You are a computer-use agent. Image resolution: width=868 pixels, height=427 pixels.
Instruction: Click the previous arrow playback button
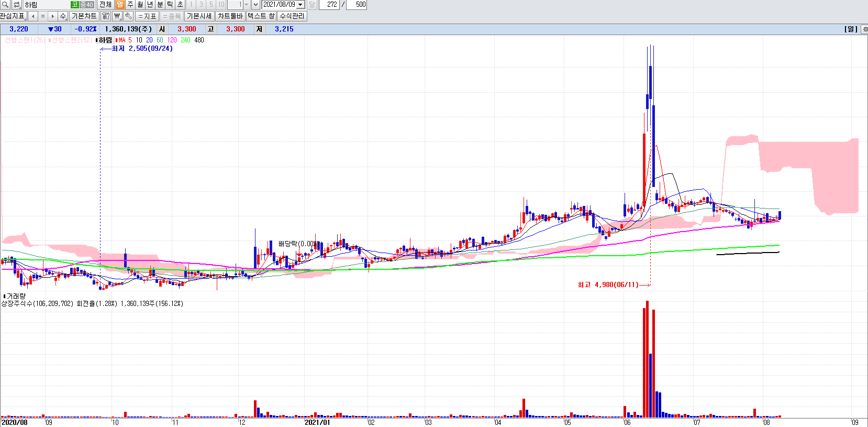tap(33, 16)
